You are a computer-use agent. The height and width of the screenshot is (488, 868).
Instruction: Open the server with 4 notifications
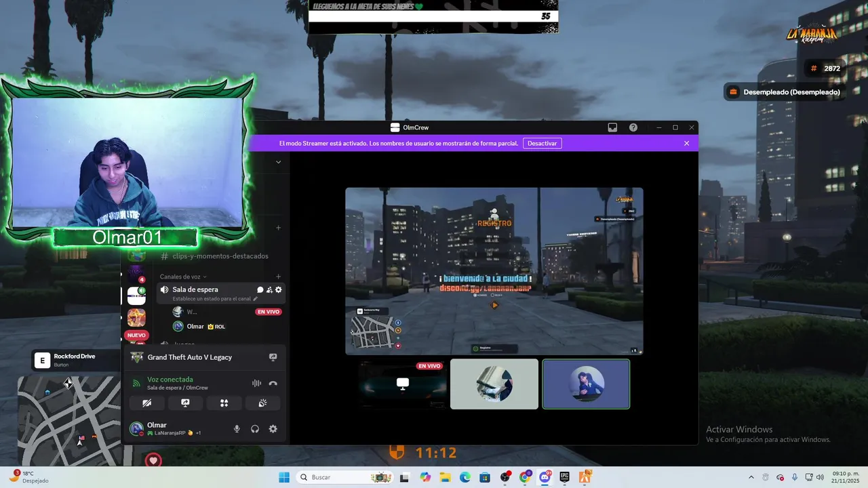point(136,274)
